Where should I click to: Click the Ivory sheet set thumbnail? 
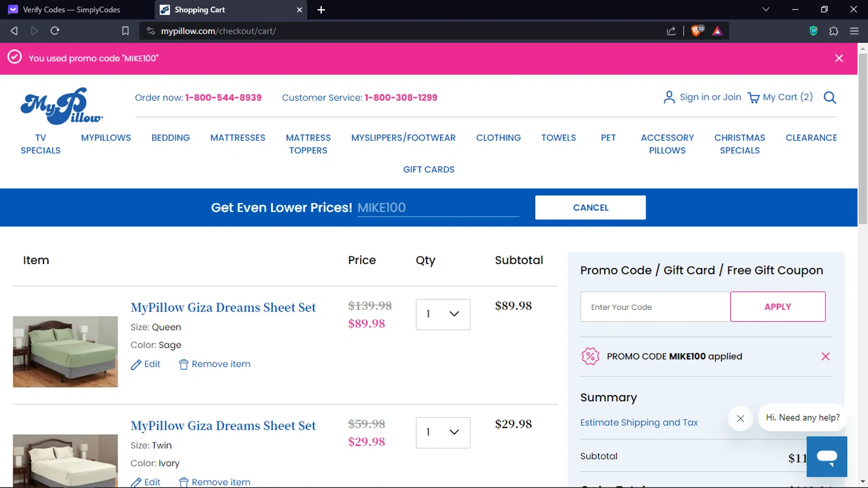coord(65,461)
